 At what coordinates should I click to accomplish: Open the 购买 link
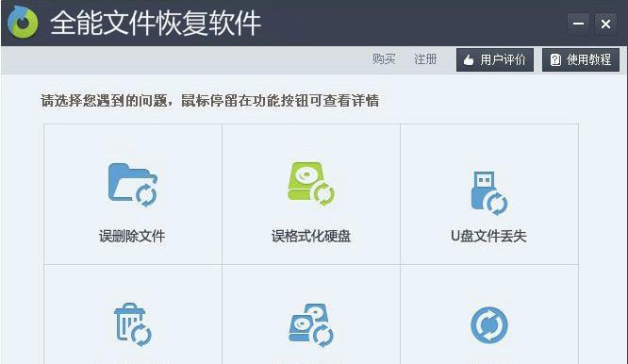384,59
